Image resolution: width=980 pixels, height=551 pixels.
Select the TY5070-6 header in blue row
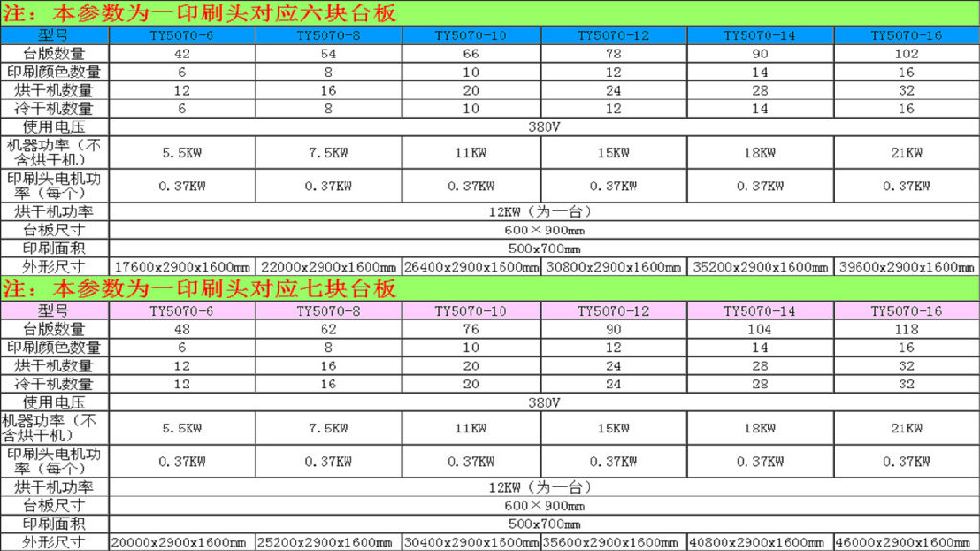coord(182,35)
